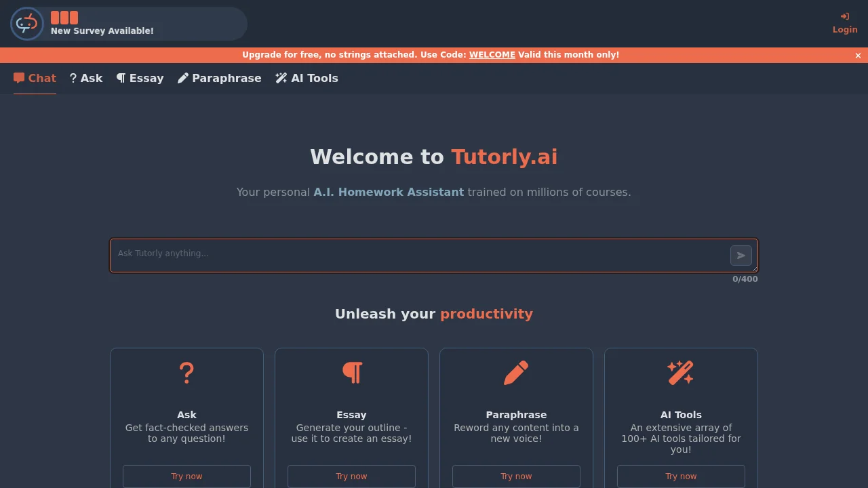
Task: Click the magic wand icon on the AI Tools card
Action: point(681,373)
